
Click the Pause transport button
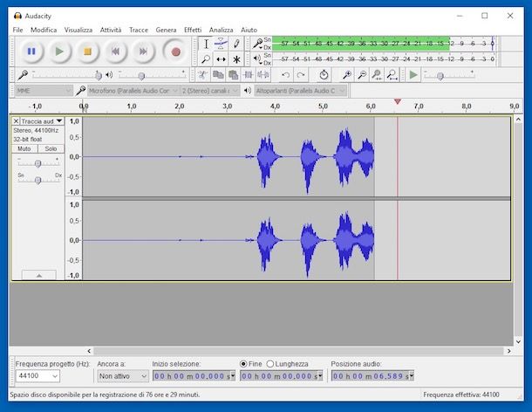(x=31, y=51)
